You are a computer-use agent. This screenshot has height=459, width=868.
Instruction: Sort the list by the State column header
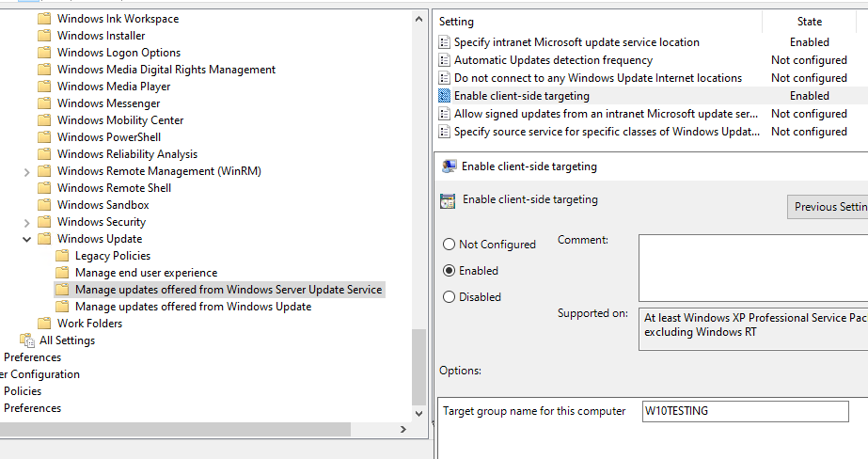point(810,22)
